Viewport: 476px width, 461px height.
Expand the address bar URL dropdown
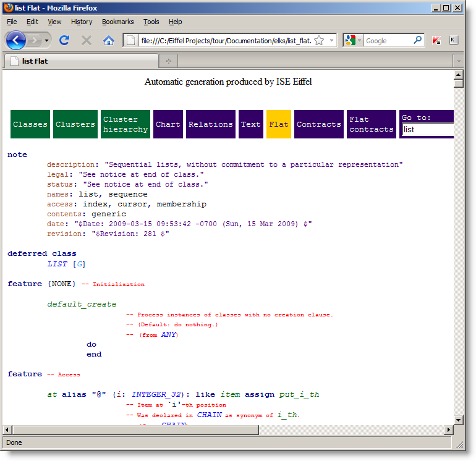point(331,41)
